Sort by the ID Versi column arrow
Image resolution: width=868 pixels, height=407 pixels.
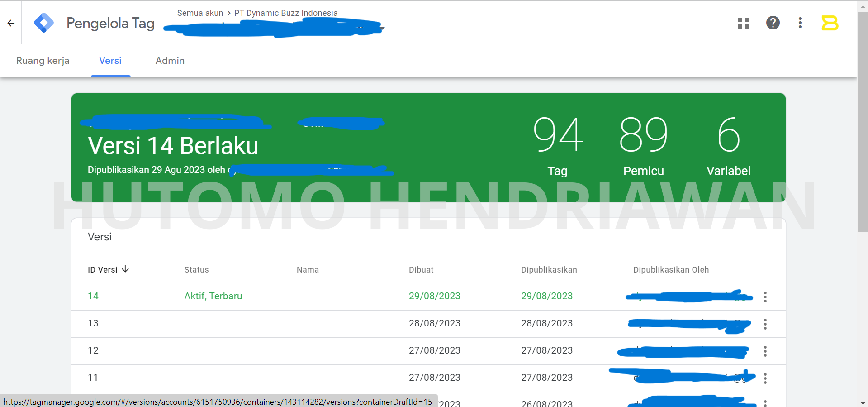[125, 269]
